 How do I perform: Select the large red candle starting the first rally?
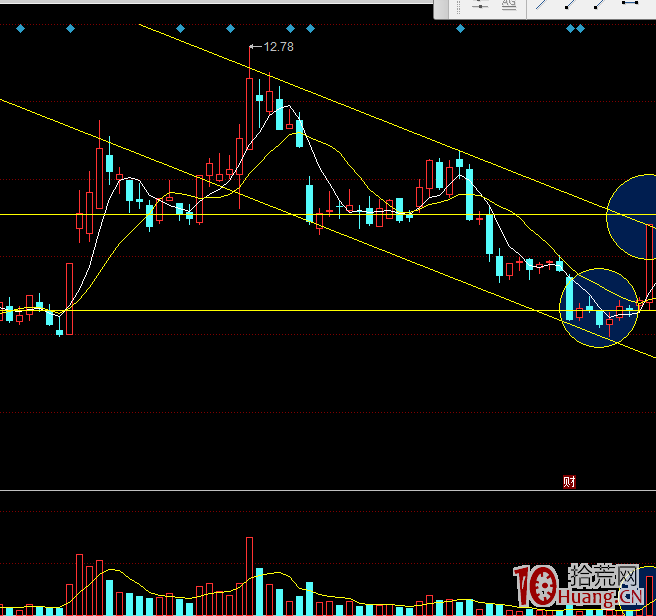tap(69, 299)
